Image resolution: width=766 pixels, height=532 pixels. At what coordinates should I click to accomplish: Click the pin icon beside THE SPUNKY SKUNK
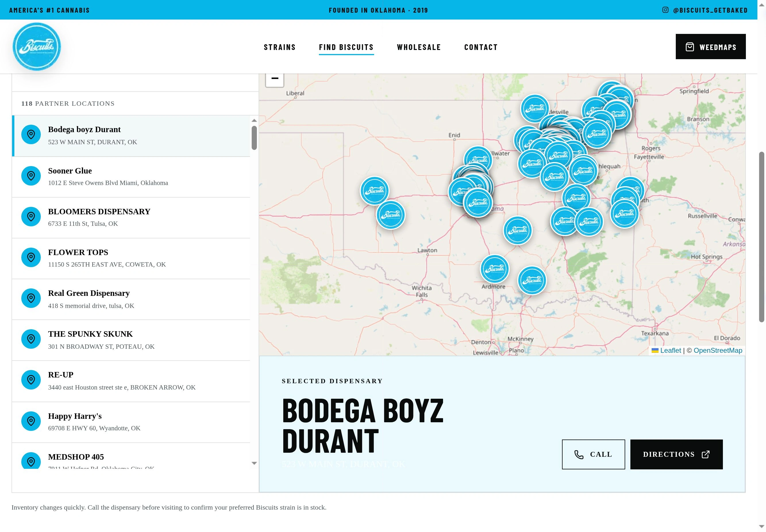click(x=31, y=339)
